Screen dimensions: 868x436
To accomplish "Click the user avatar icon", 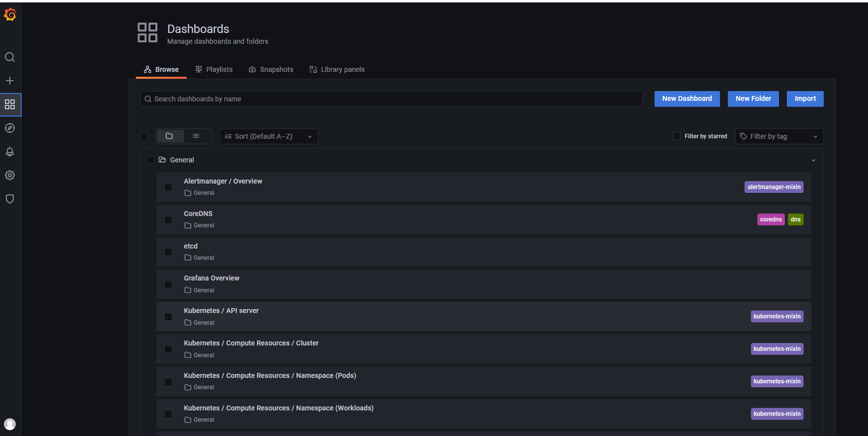I will coord(10,424).
